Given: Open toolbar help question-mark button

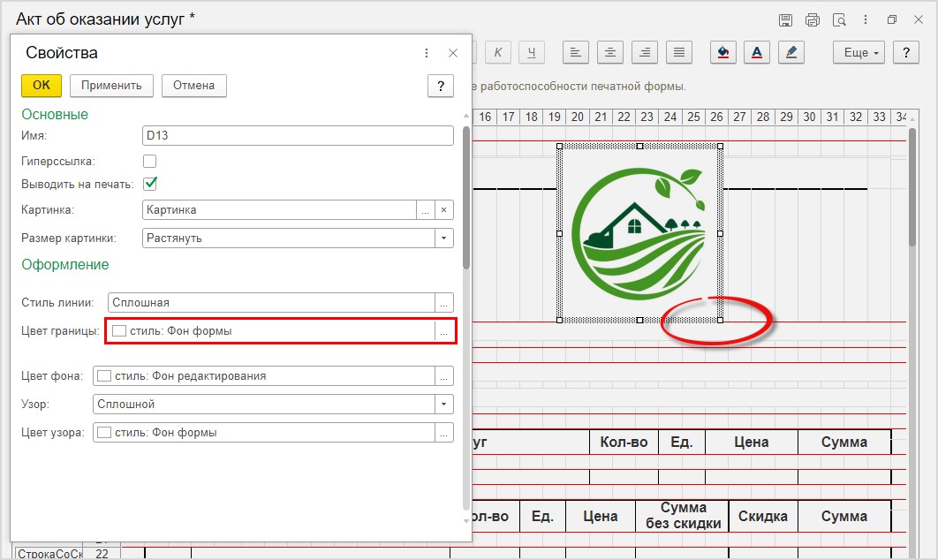Looking at the screenshot, I should coord(905,53).
